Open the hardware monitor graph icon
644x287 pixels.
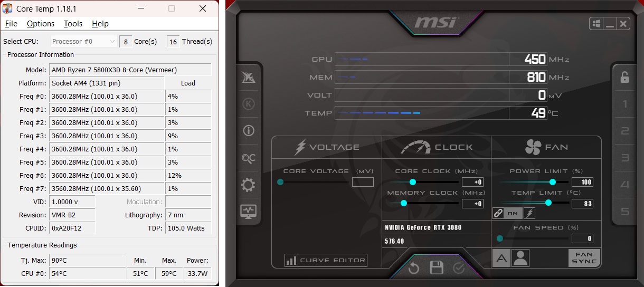point(248,212)
